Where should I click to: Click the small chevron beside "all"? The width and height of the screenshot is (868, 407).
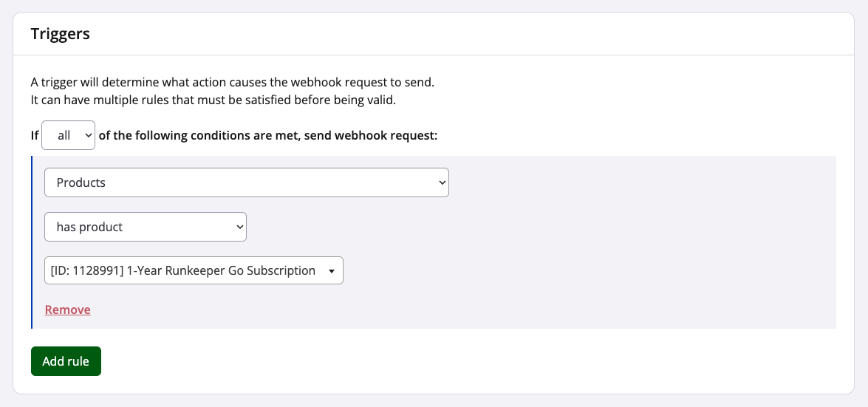coord(89,136)
